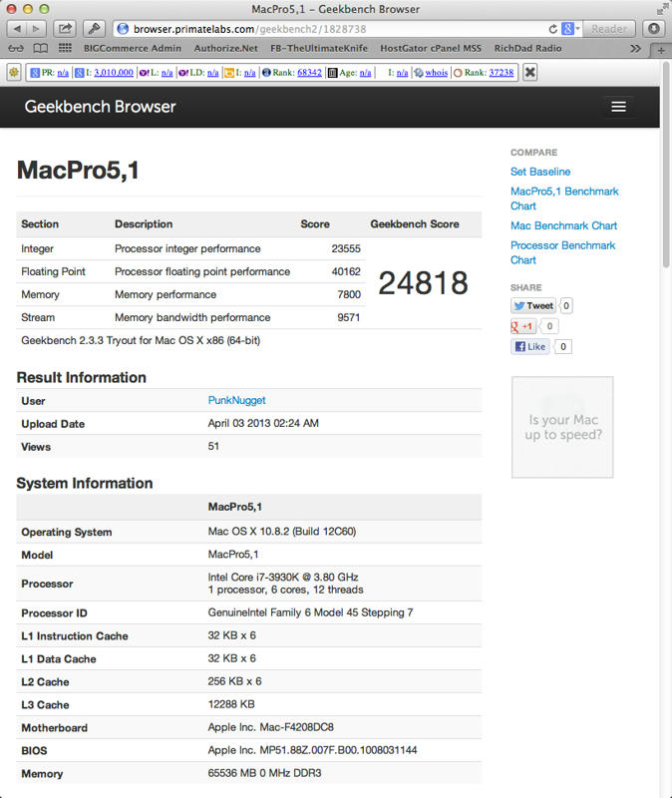The image size is (672, 798).
Task: Click the Google +1 button
Action: tap(523, 326)
